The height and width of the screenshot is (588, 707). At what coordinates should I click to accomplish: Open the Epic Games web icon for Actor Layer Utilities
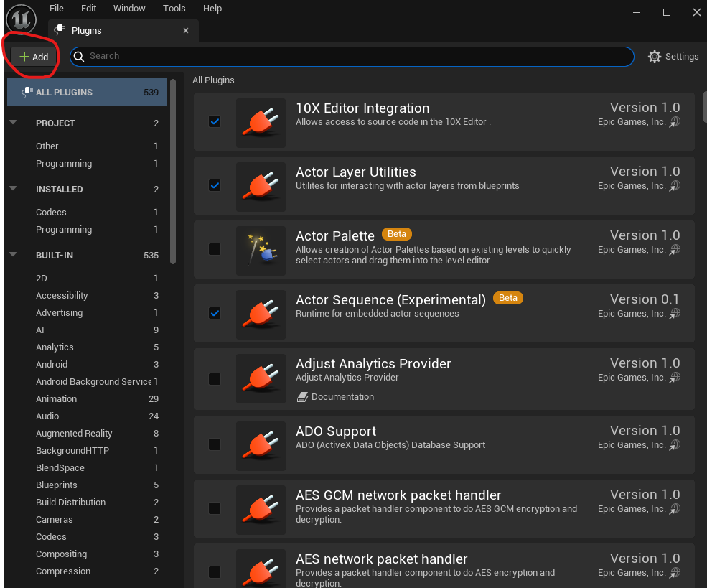point(675,186)
